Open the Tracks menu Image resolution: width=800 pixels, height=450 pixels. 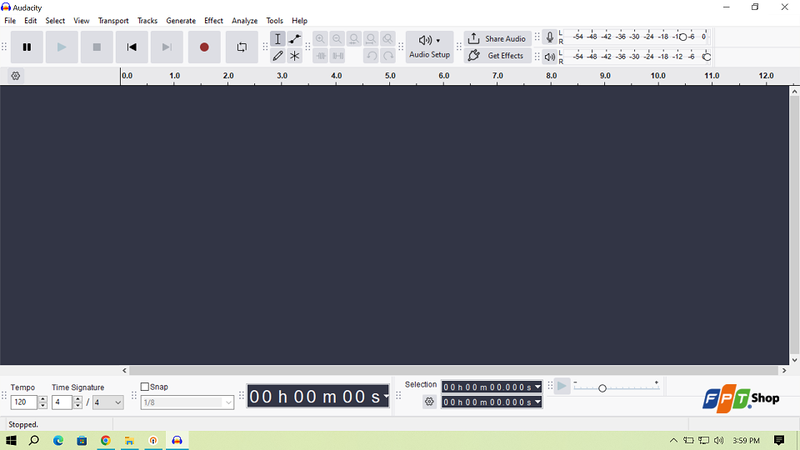[147, 21]
